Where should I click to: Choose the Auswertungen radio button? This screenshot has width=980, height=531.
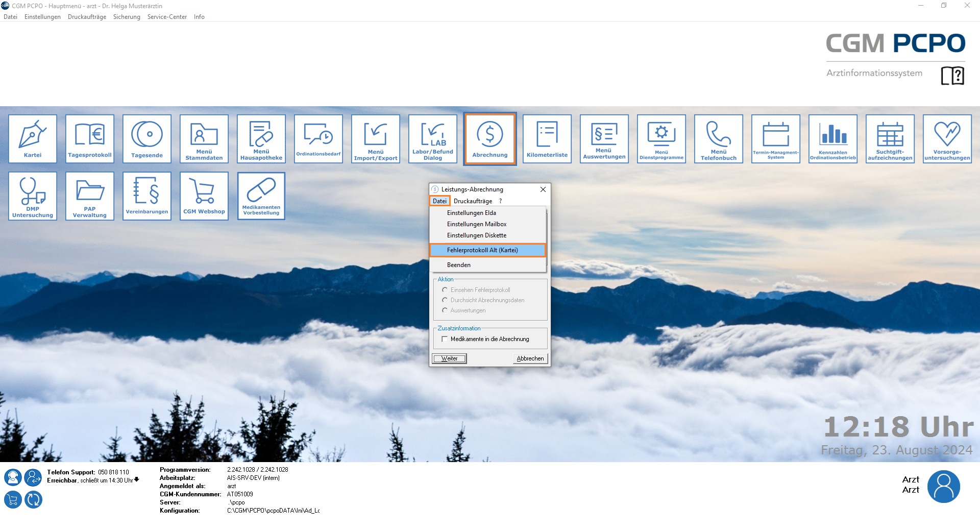445,310
